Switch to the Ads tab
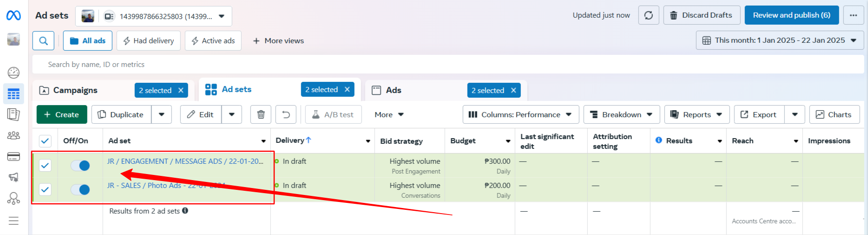The width and height of the screenshot is (868, 235). tap(393, 90)
